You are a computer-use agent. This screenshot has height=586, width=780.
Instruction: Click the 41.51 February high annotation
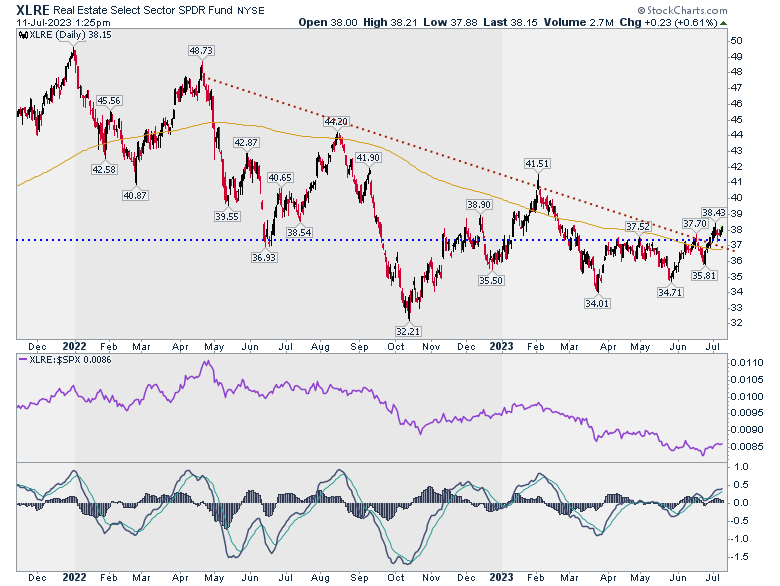coord(537,164)
